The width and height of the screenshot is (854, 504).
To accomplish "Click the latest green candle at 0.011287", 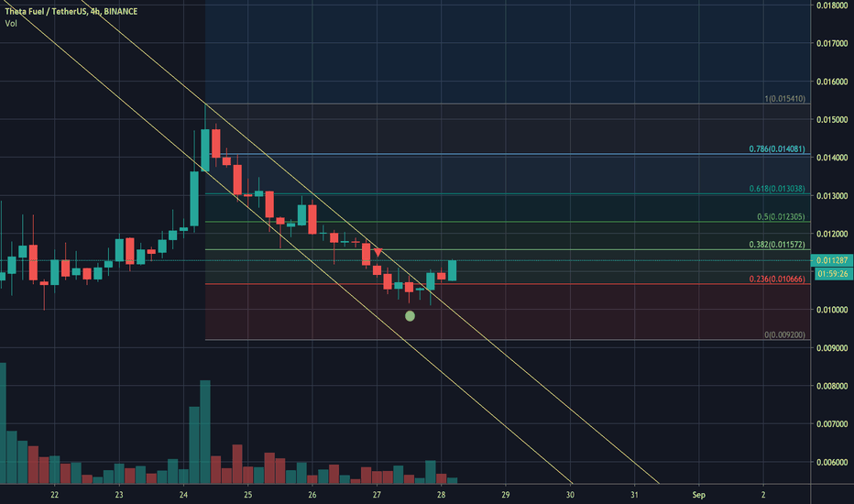I will (x=452, y=270).
